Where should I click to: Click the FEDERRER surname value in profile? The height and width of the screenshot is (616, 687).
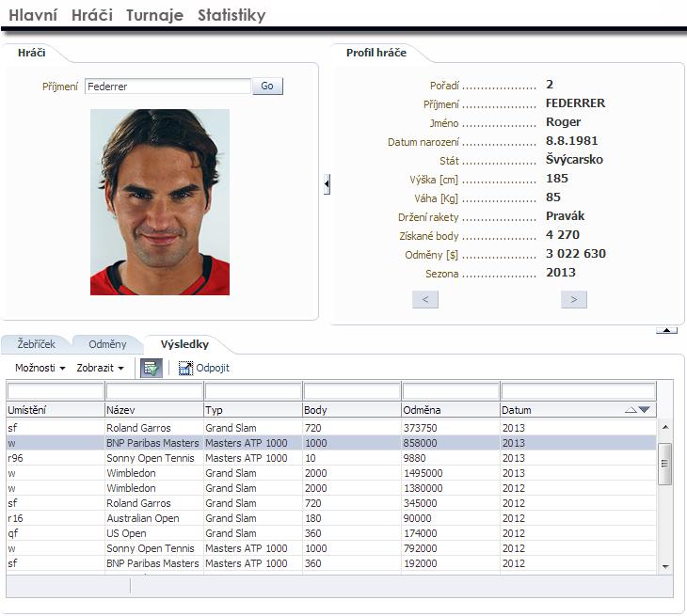575,103
